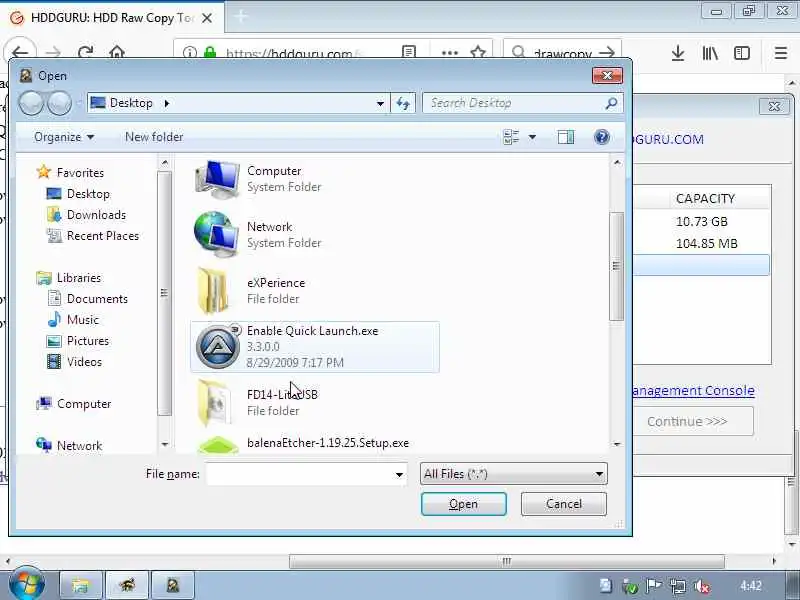Click file list scroll down arrow

(x=616, y=444)
